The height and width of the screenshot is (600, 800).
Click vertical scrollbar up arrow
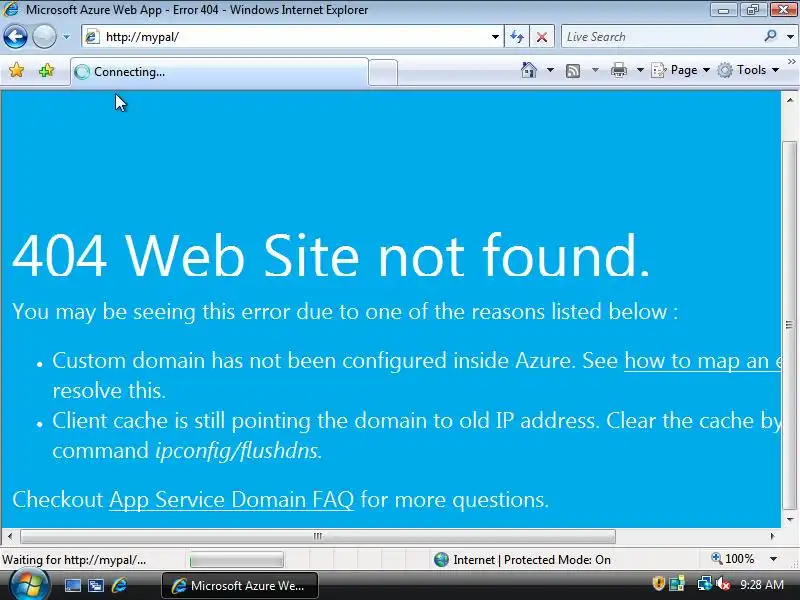click(790, 100)
